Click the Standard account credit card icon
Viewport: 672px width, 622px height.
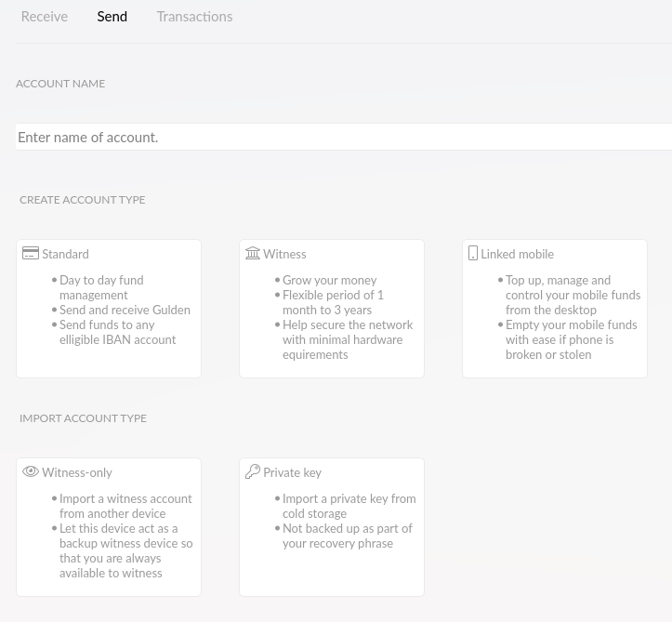pyautogui.click(x=31, y=253)
